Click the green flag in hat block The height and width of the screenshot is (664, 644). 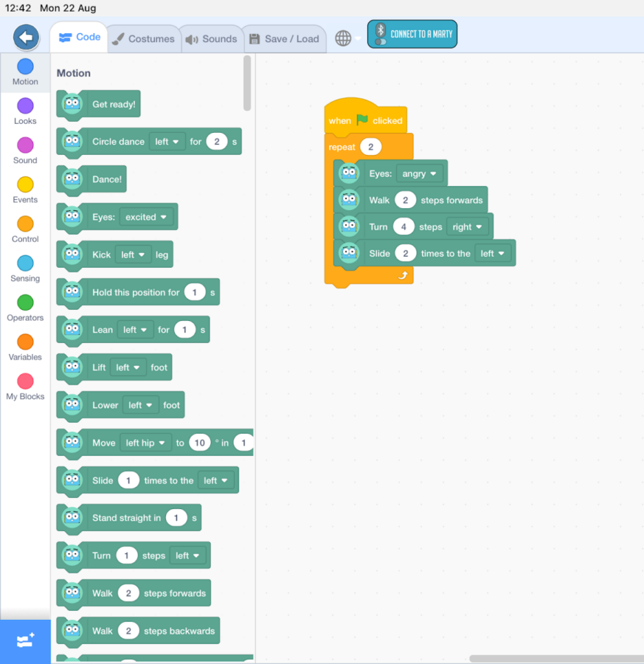click(x=362, y=120)
